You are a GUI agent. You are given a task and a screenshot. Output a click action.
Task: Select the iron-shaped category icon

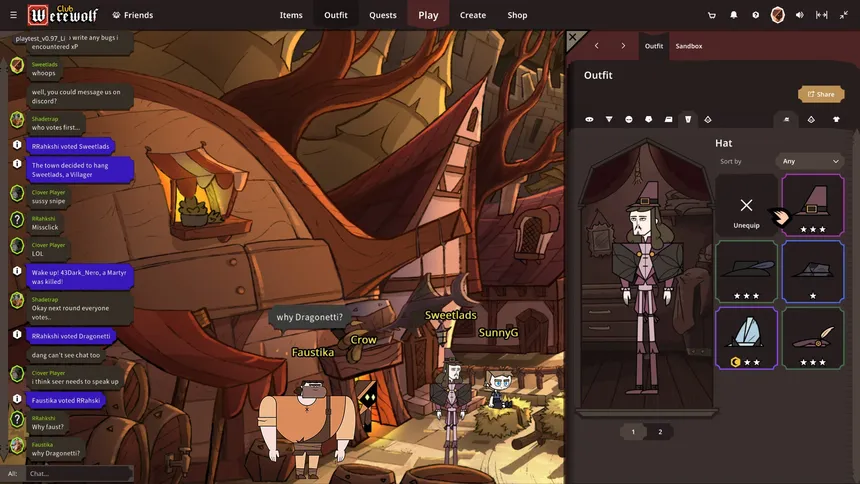[x=668, y=119]
